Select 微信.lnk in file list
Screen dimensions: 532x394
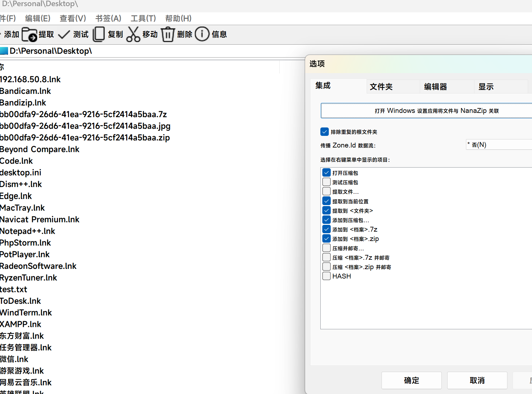(14, 359)
